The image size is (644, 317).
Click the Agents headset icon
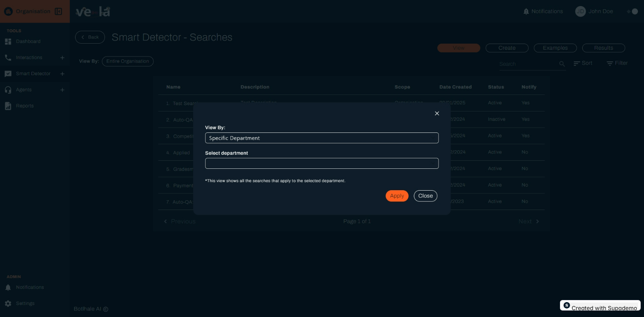(8, 90)
